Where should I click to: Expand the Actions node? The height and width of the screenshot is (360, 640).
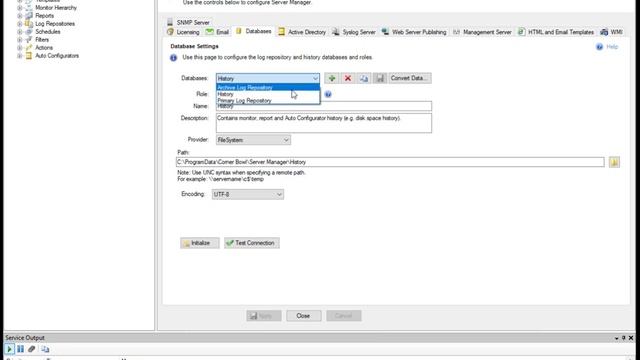pos(19,48)
